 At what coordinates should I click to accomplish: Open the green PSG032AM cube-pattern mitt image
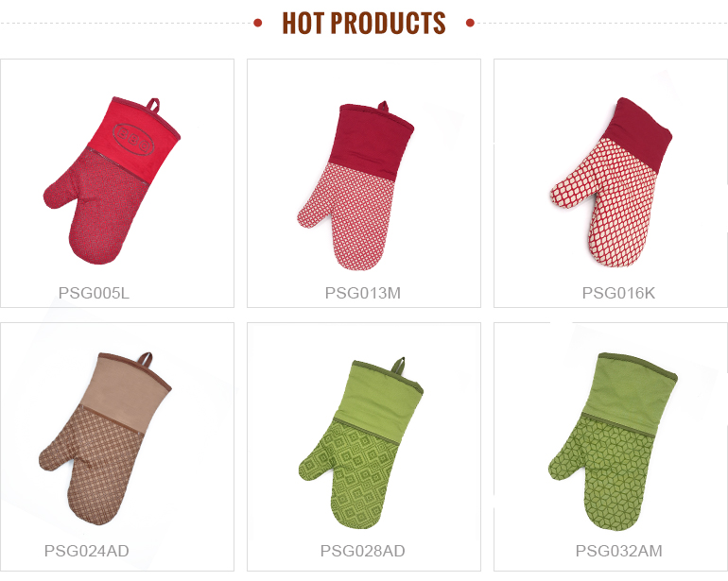click(x=613, y=442)
